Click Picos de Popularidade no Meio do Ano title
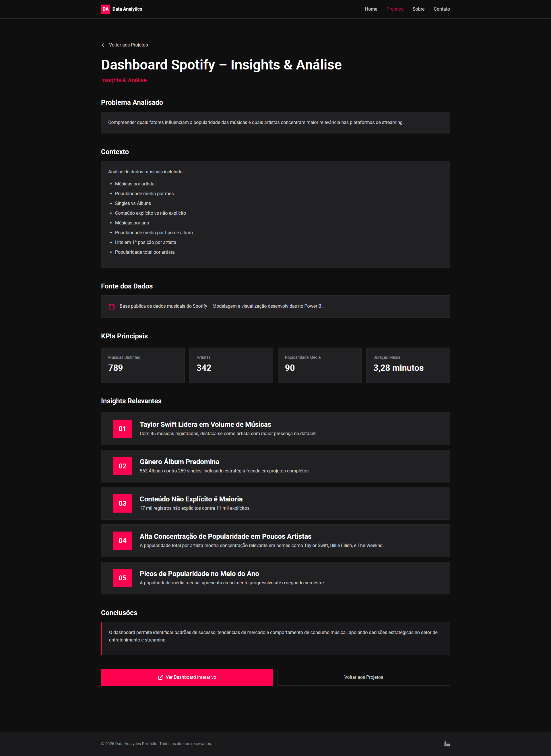This screenshot has height=756, width=551. point(199,574)
